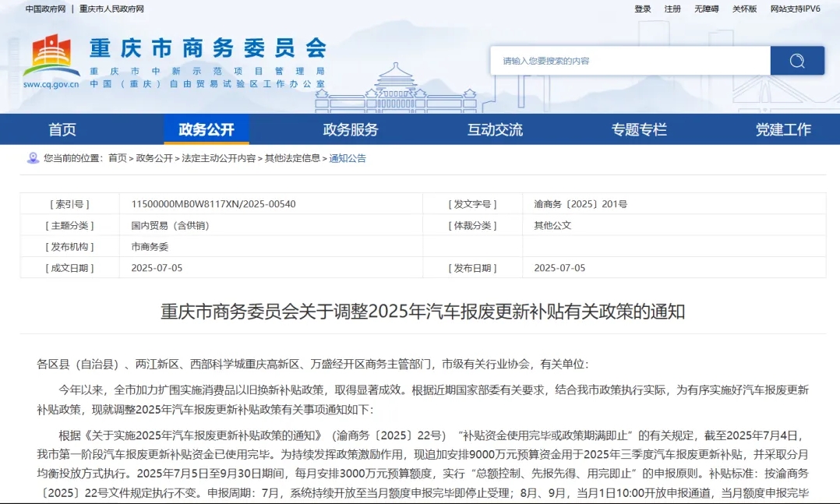Click the [发布日期] label cell
840x504 pixels.
pyautogui.click(x=472, y=268)
